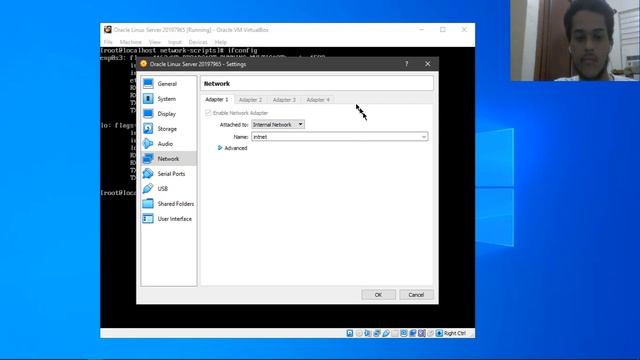Open the USB settings category
The height and width of the screenshot is (360, 640).
(x=168, y=189)
